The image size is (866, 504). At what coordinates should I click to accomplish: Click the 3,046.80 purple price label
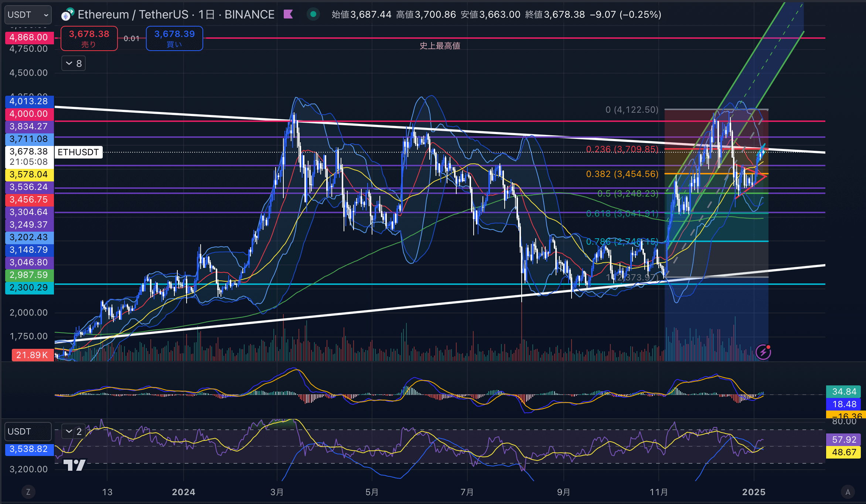pyautogui.click(x=29, y=262)
